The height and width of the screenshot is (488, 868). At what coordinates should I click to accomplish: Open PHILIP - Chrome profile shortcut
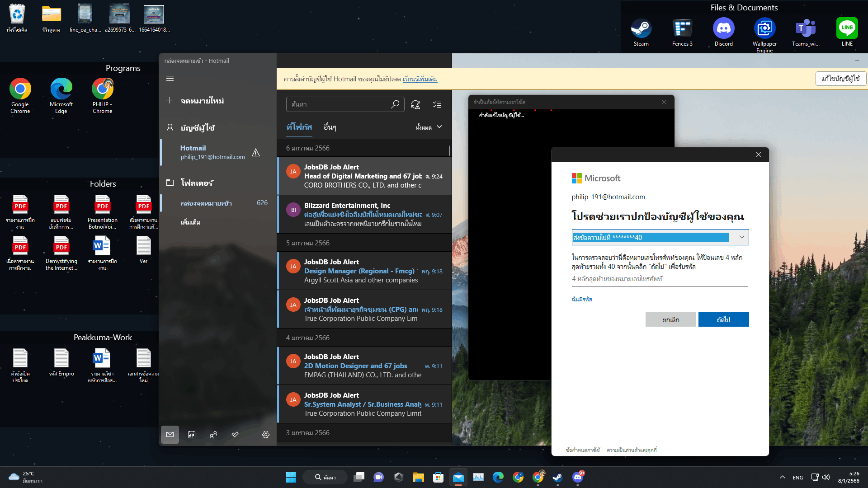tap(102, 95)
